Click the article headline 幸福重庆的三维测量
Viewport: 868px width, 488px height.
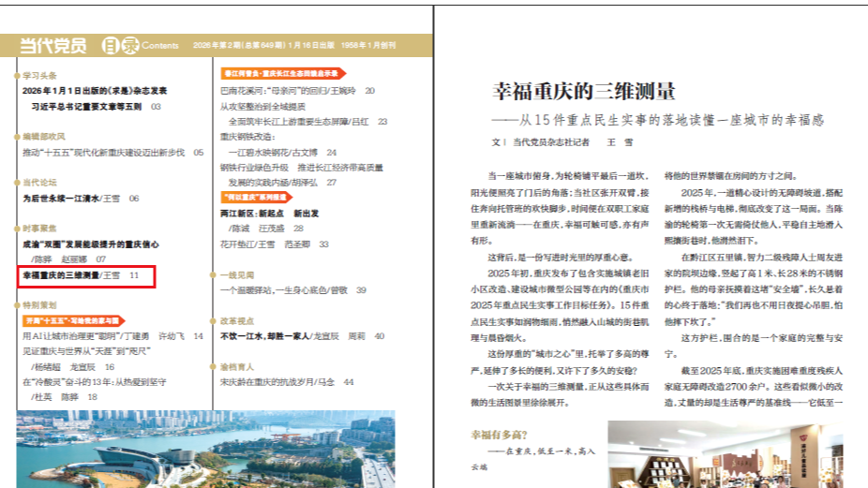584,92
